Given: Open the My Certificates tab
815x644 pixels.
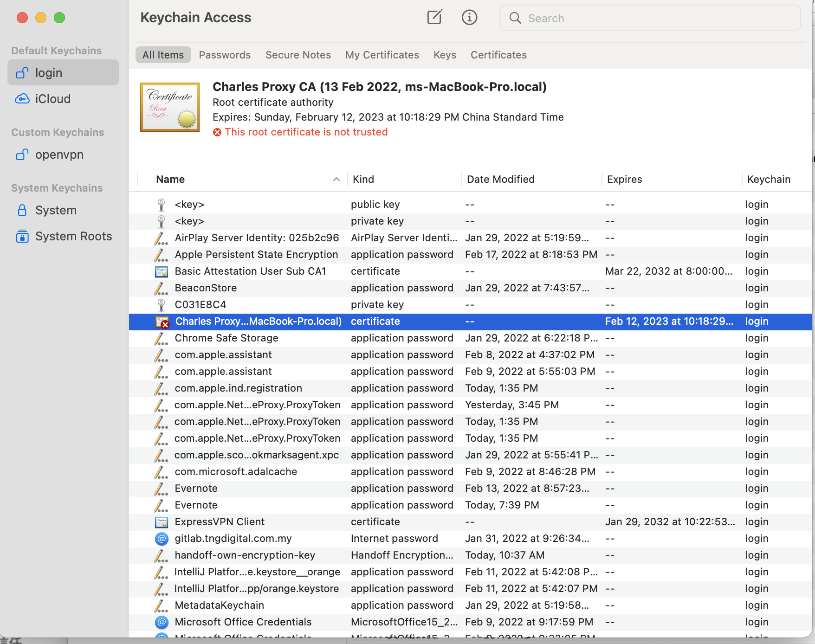Looking at the screenshot, I should [x=382, y=55].
